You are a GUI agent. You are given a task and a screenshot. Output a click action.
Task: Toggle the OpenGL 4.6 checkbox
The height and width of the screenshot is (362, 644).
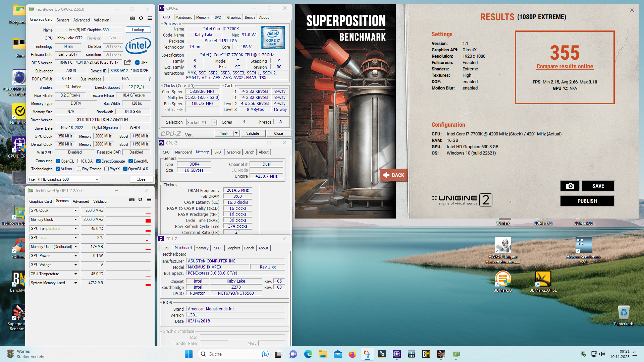click(125, 169)
